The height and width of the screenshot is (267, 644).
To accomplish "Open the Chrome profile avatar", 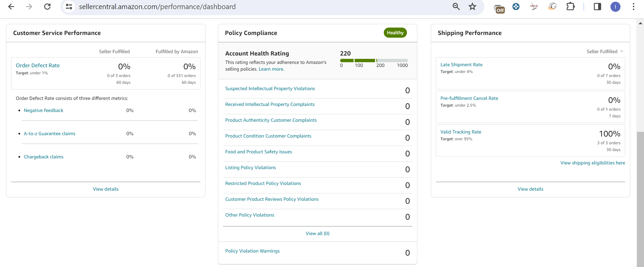I will (x=615, y=7).
